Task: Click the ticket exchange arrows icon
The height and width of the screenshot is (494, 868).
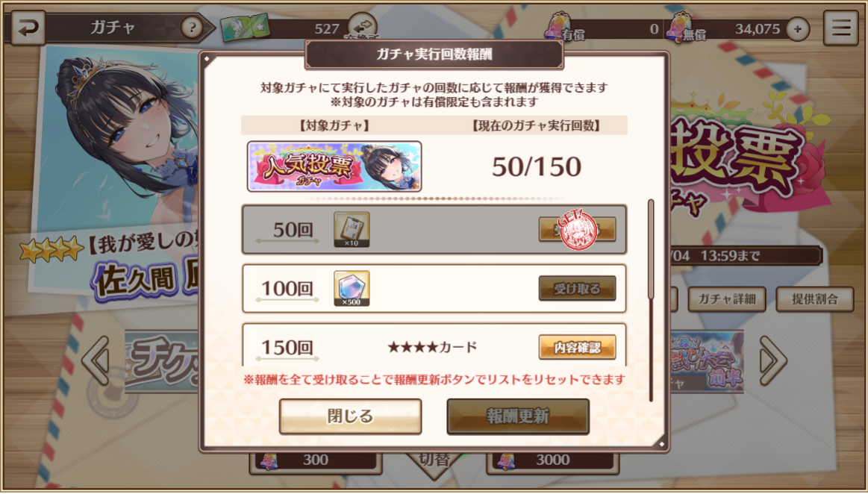Action: click(363, 26)
